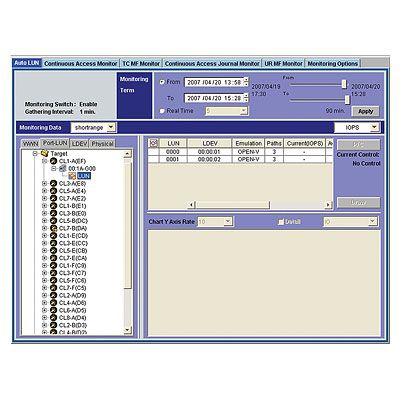Select the highlighted LUN node icon
Image resolution: width=400 pixels, height=400 pixels.
(x=72, y=176)
